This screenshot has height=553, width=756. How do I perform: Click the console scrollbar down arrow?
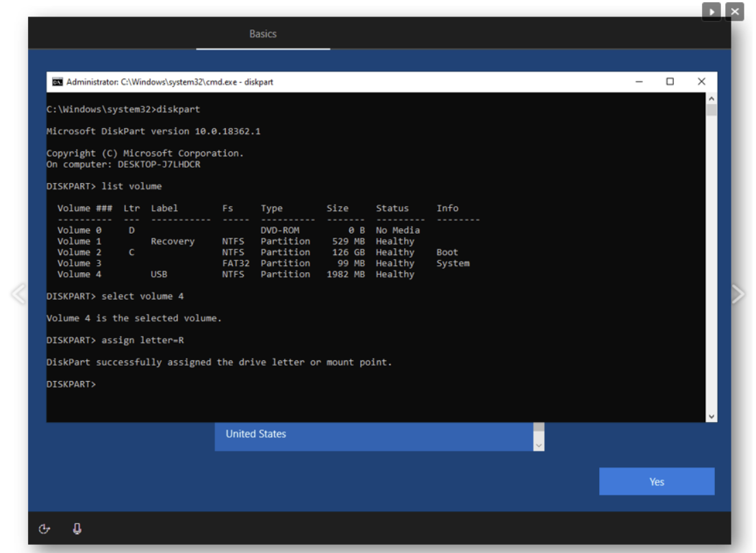(711, 417)
